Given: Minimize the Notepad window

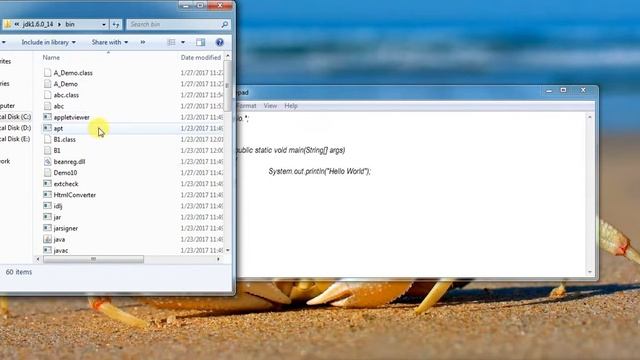Looking at the screenshot, I should [549, 90].
